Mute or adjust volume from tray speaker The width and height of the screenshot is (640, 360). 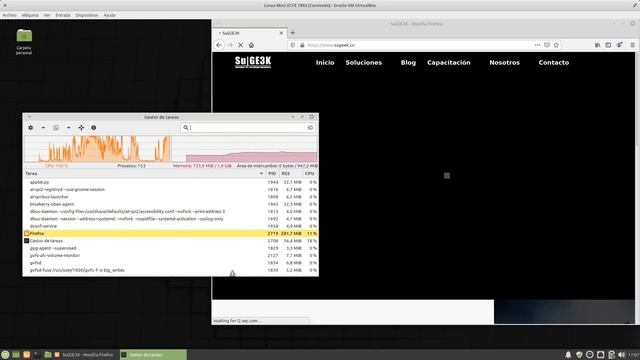coord(621,355)
